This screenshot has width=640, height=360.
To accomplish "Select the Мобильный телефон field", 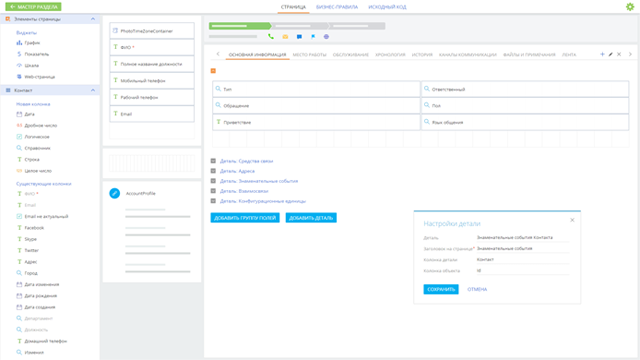I will click(152, 80).
